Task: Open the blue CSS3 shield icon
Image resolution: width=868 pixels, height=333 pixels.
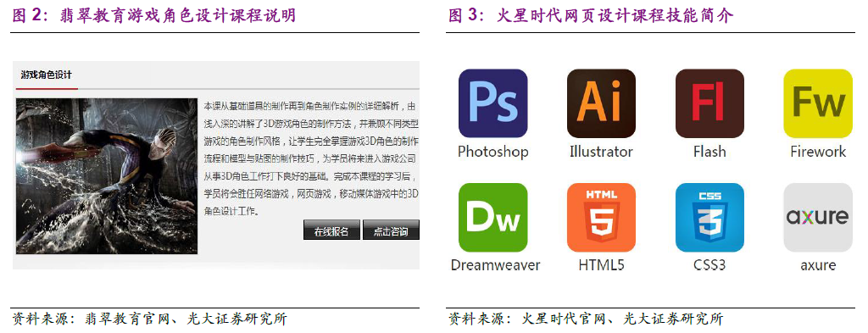Action: 709,218
